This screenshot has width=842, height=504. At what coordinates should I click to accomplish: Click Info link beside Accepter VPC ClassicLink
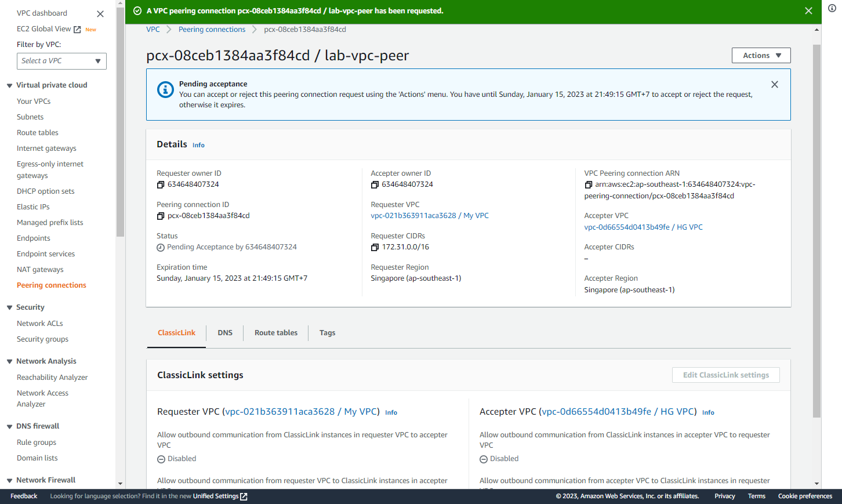tap(708, 412)
